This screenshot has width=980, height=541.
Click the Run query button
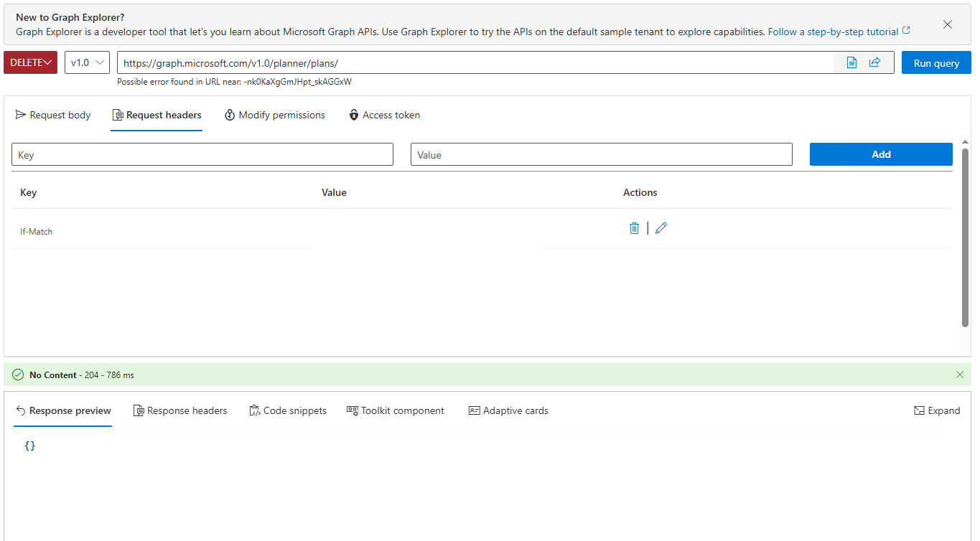pos(936,62)
